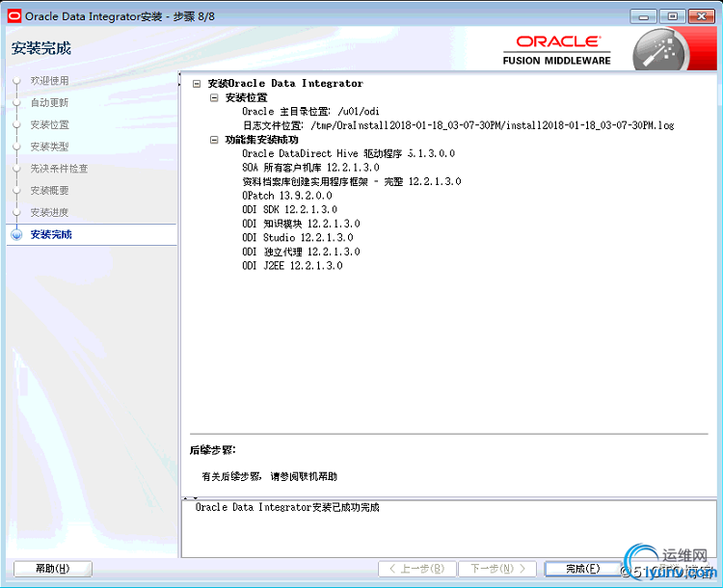This screenshot has height=588, width=723.
Task: Select the 功能集安装成功 tree heading
Action: coord(261,140)
